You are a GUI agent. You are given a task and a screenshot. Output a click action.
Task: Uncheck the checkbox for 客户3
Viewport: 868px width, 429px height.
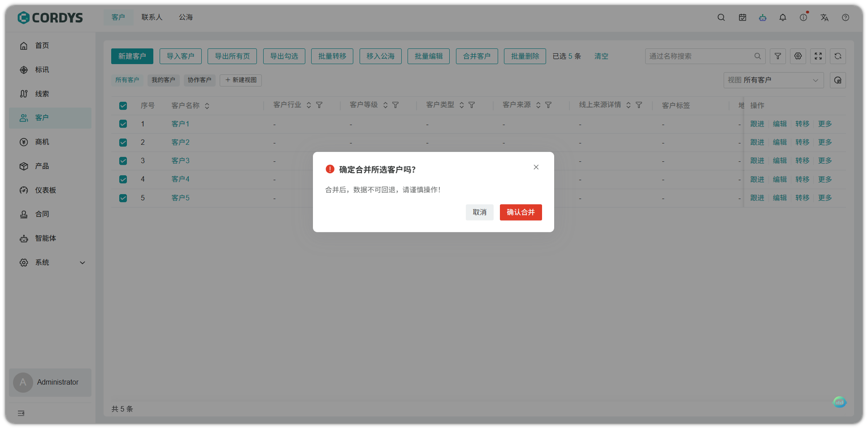123,160
